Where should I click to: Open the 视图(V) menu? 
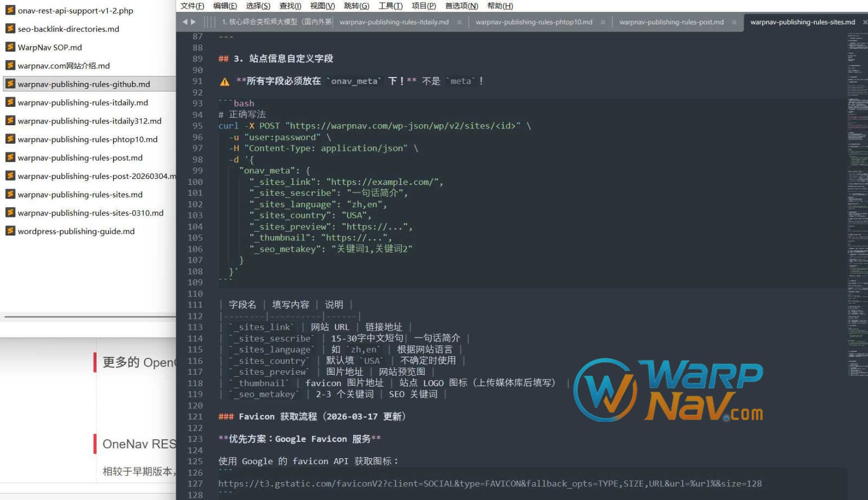pos(322,6)
